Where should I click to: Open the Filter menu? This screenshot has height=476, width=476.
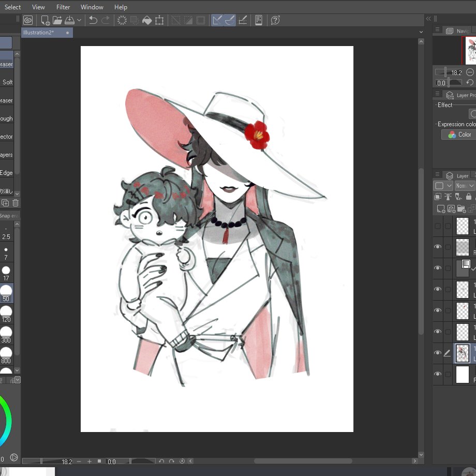pyautogui.click(x=63, y=7)
